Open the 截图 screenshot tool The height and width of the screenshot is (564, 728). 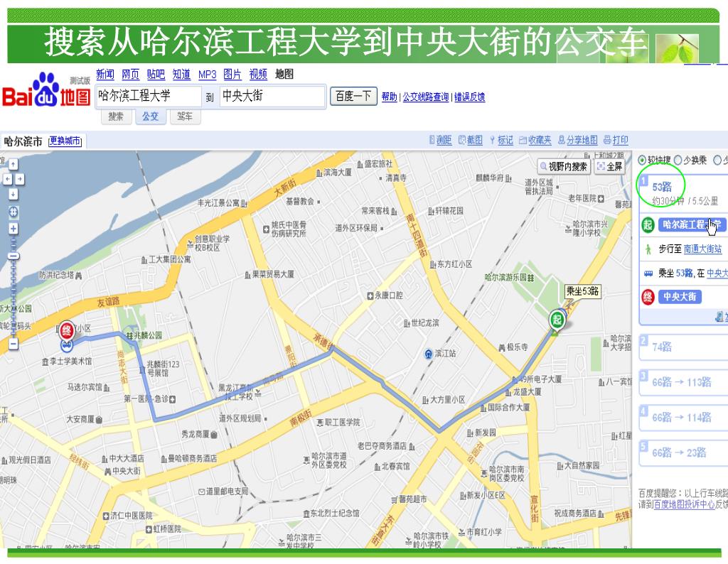point(471,140)
